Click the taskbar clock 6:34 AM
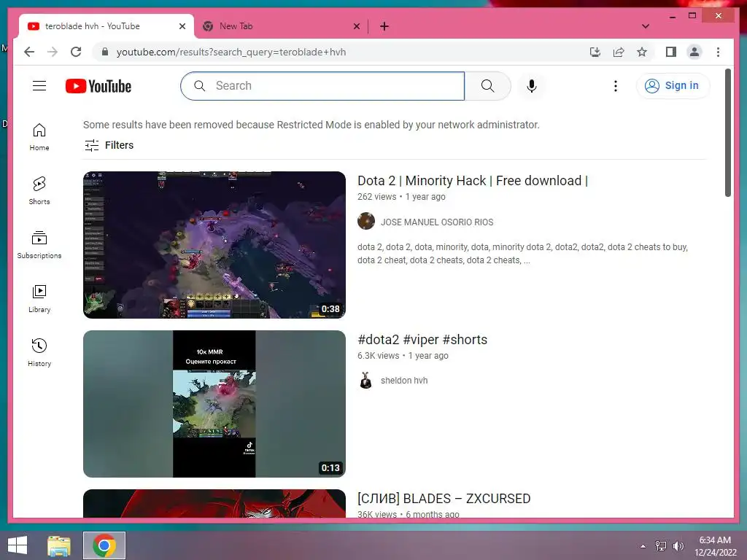The height and width of the screenshot is (560, 747). coord(715,546)
